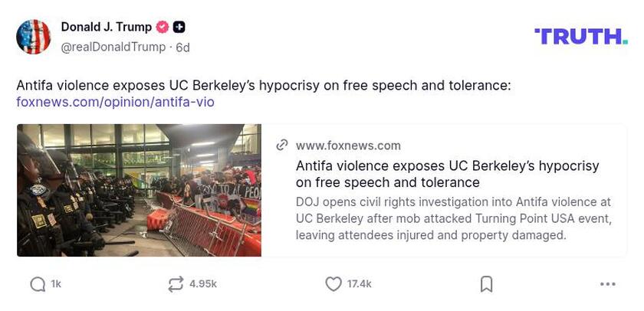Click the red verified badge
This screenshot has height=311, width=644.
[x=163, y=28]
